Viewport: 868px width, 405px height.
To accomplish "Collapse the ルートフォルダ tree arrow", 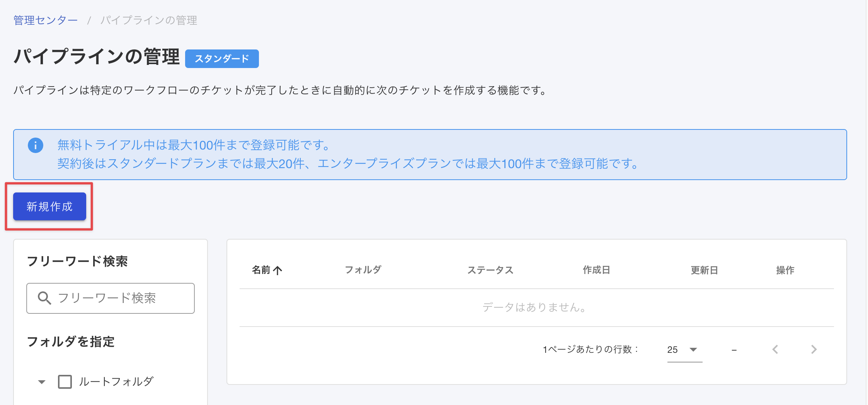I will pos(42,382).
